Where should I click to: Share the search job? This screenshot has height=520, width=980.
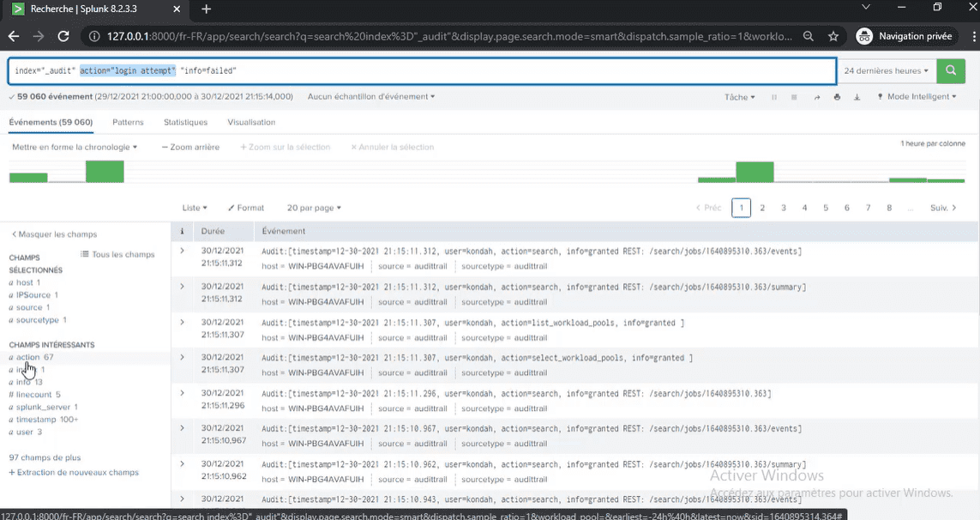tap(816, 97)
